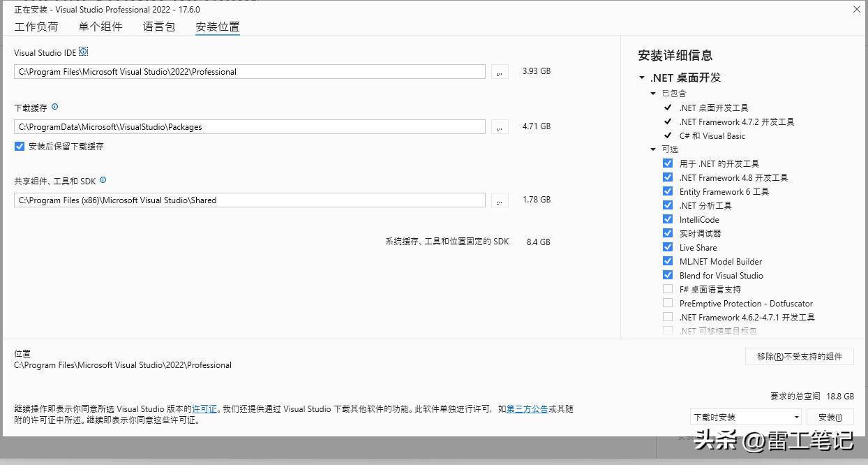Collapse the 可选 group
868x465 pixels.
[653, 149]
